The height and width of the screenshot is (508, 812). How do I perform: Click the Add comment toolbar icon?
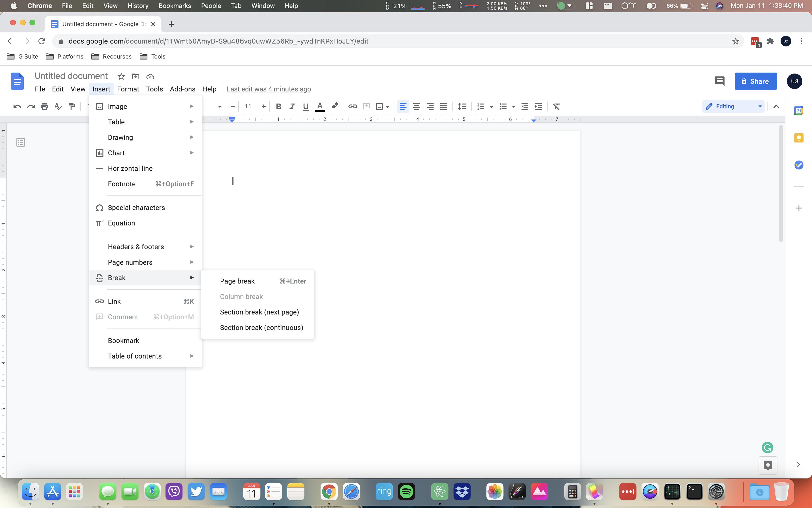(366, 106)
